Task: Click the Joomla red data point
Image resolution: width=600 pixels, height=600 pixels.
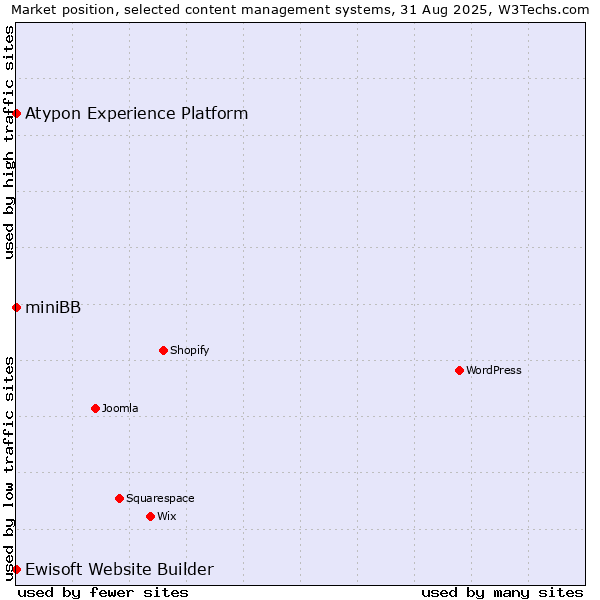Action: (96, 409)
